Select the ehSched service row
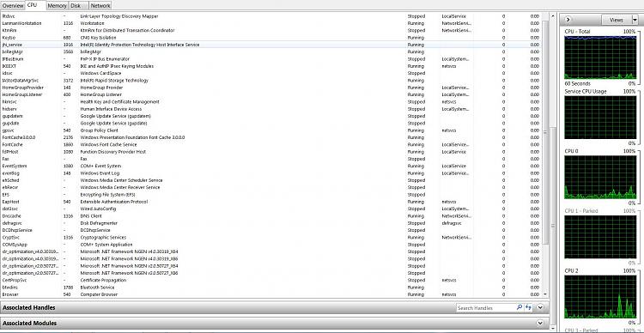 pyautogui.click(x=271, y=180)
